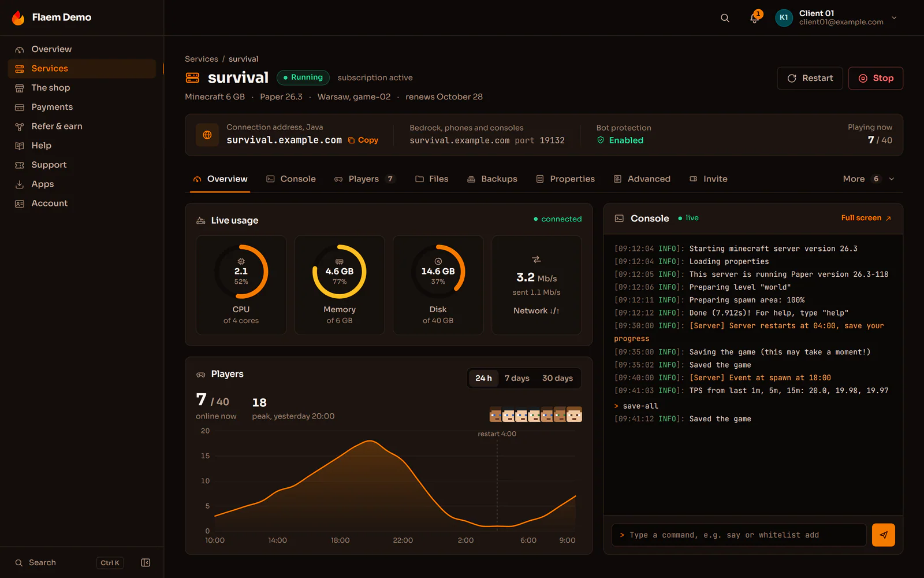
Task: Click the Console panel terminal icon
Action: click(619, 218)
